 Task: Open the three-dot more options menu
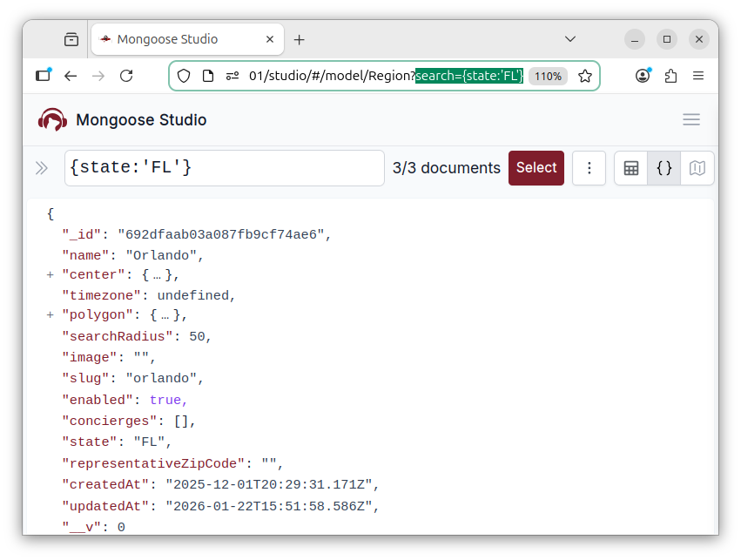(589, 168)
